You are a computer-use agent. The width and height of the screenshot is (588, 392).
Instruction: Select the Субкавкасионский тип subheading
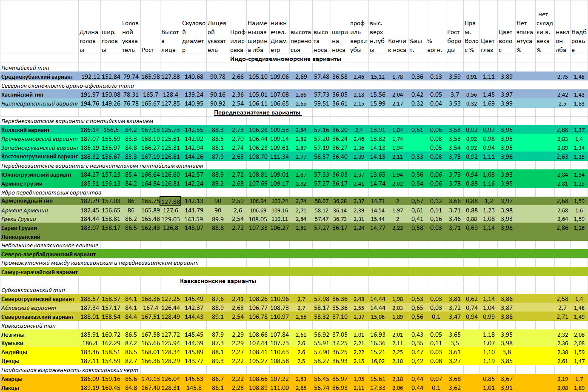33,290
